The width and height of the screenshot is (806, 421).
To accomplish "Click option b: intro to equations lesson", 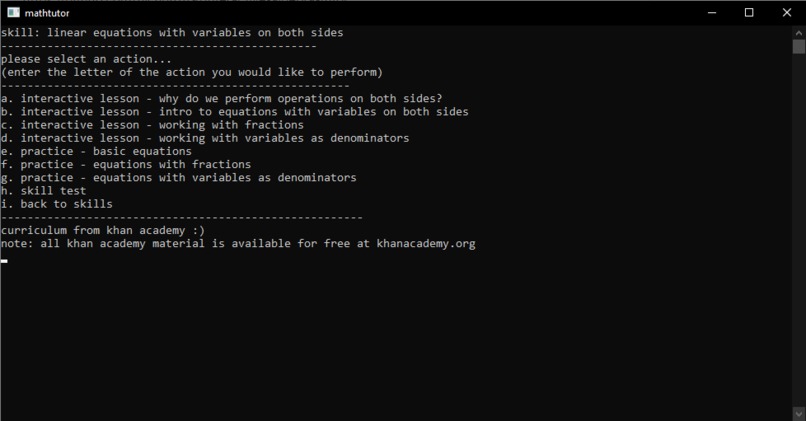I will click(x=235, y=112).
